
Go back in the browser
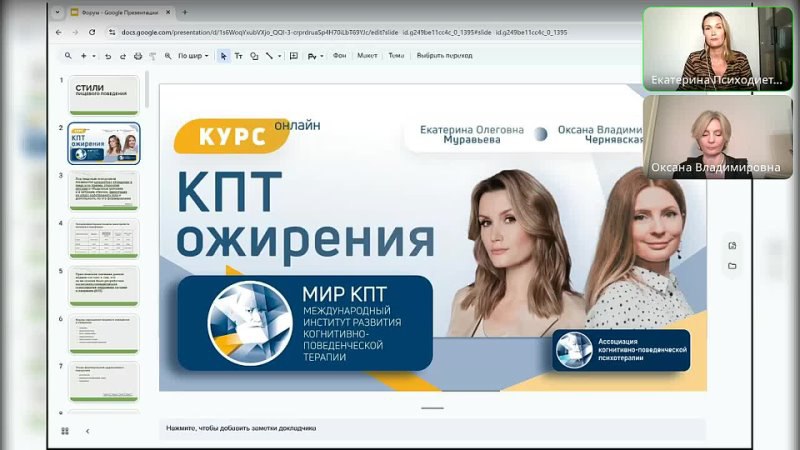[x=59, y=32]
